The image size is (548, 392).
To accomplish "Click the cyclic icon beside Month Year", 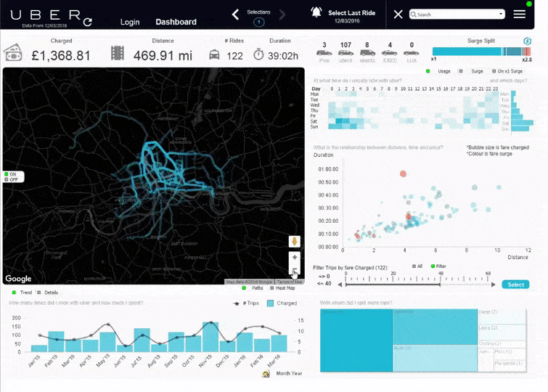I will point(266,374).
